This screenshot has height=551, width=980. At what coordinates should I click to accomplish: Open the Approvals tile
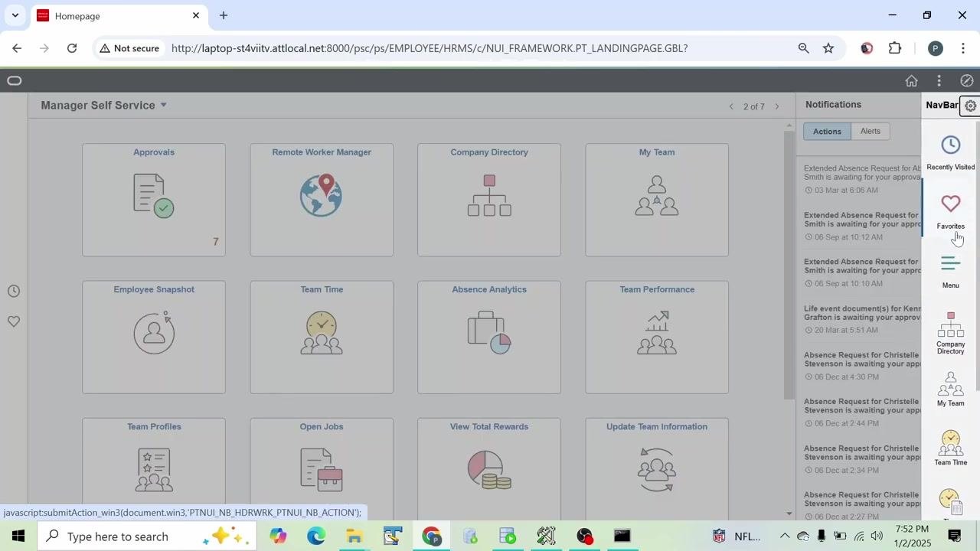(x=154, y=200)
